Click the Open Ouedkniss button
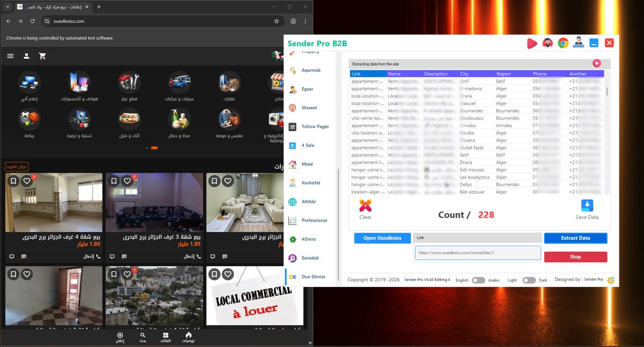The height and width of the screenshot is (347, 644). 382,238
